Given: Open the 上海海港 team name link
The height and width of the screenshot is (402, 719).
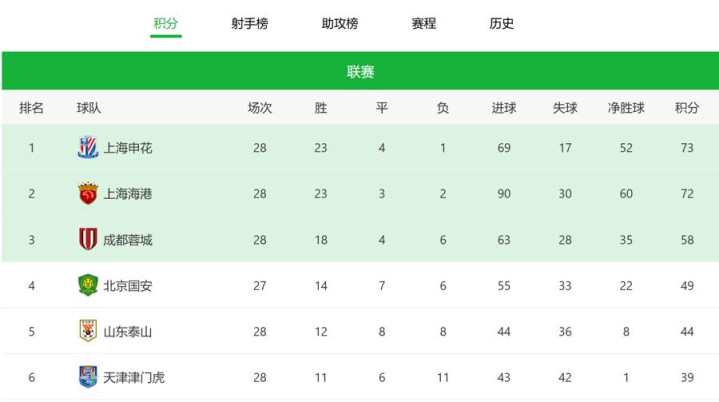Looking at the screenshot, I should [128, 194].
